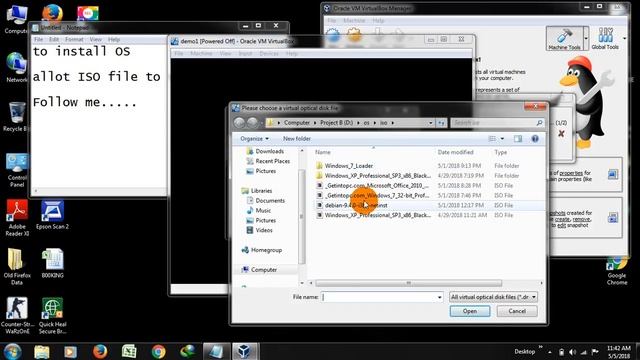Click the search box in file dialog

[493, 122]
